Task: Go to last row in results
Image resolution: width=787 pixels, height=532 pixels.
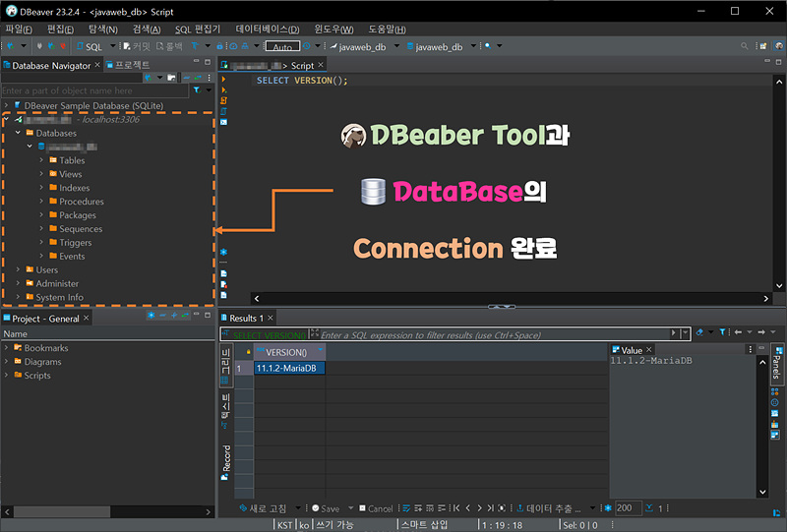Action: [490, 508]
